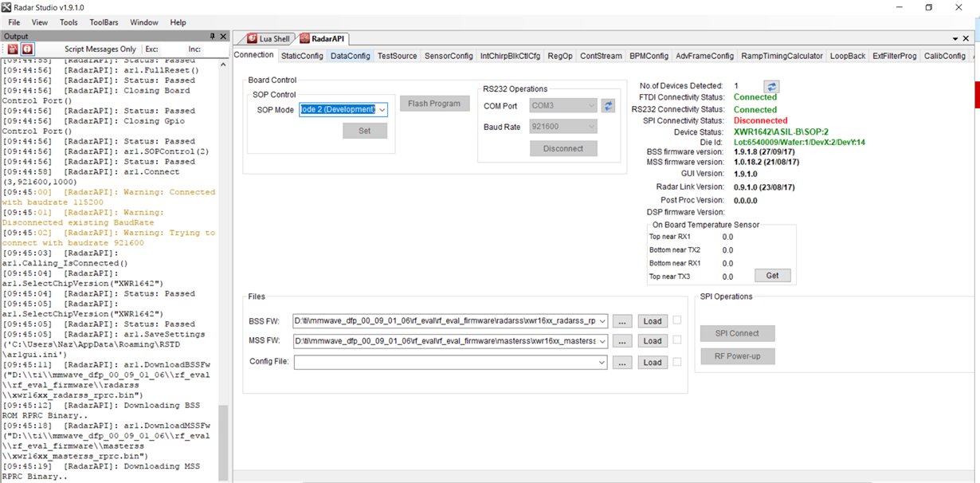Switch to the LoopBack tab

848,56
